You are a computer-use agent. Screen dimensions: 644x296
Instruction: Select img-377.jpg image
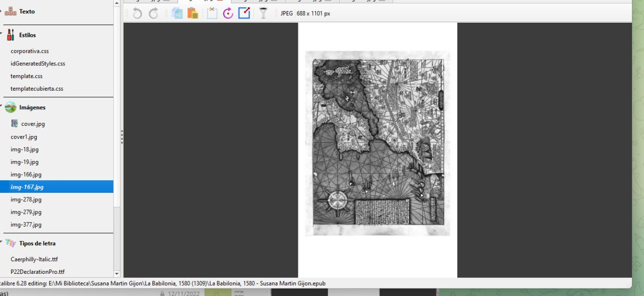(x=26, y=225)
